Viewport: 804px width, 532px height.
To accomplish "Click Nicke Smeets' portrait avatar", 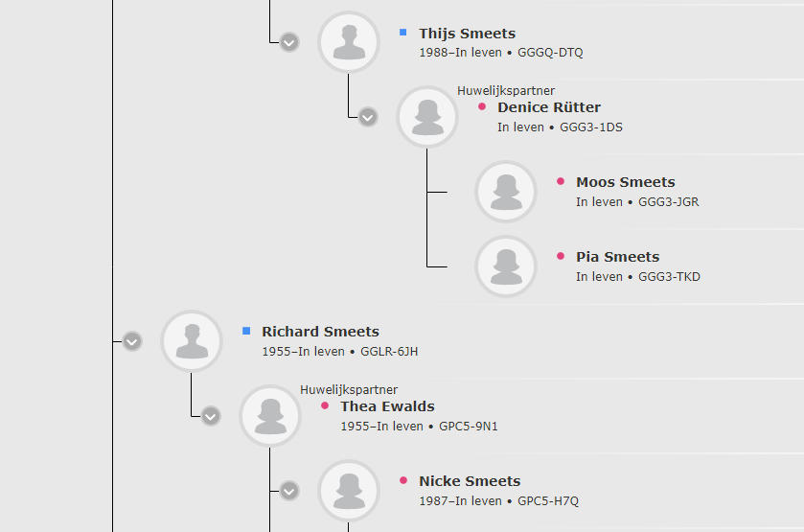I will click(349, 491).
